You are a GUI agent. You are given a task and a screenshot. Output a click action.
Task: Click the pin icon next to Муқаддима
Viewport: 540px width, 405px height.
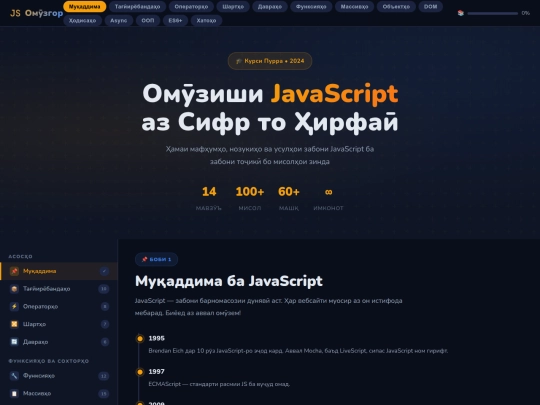click(14, 271)
